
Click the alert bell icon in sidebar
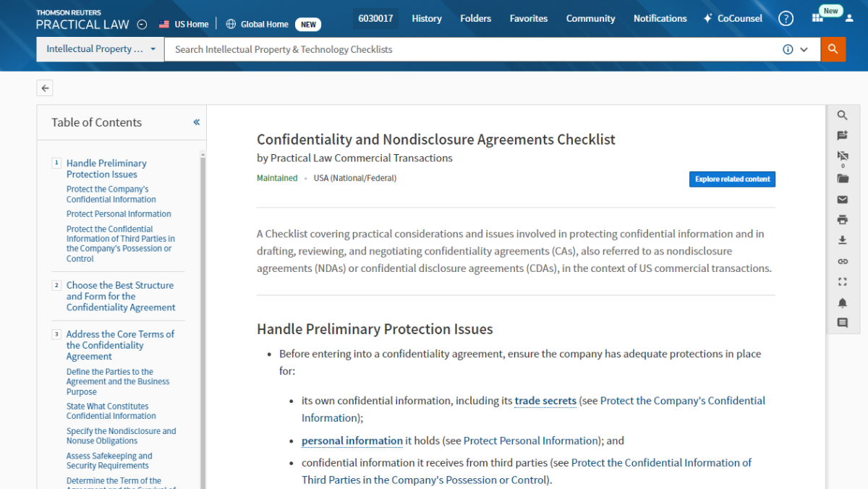842,303
